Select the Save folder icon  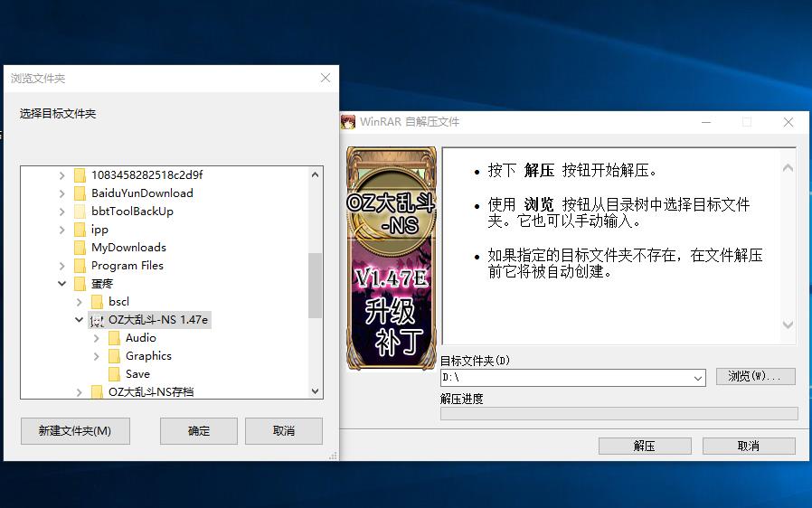point(114,374)
